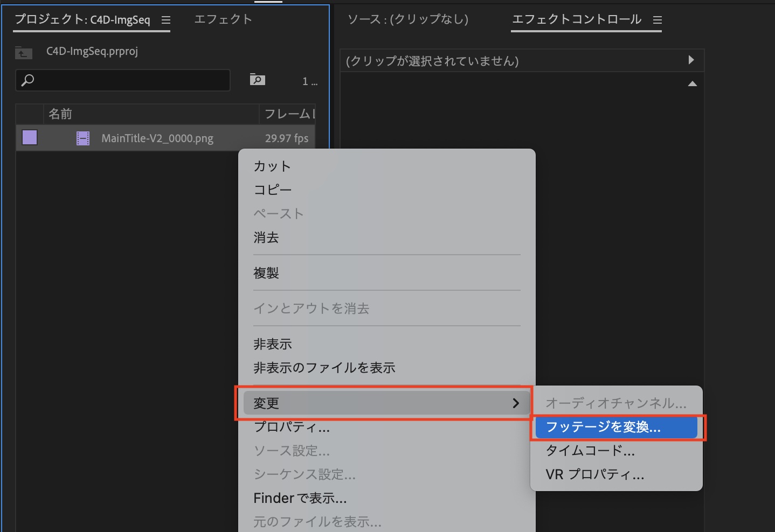Image resolution: width=775 pixels, height=532 pixels.
Task: Sort by the 名前 column header
Action: 60,114
